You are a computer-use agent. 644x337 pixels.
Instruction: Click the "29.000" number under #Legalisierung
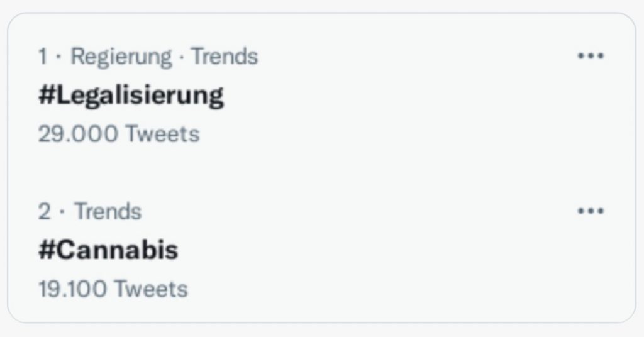78,134
